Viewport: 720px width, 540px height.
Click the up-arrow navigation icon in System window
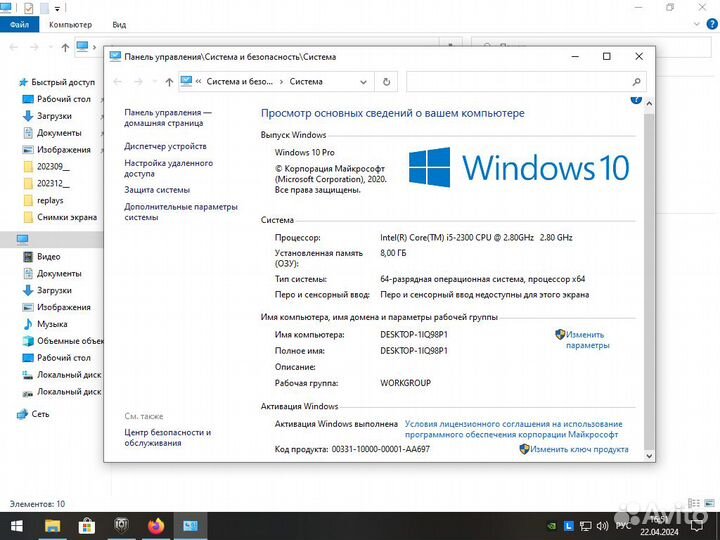[169, 82]
